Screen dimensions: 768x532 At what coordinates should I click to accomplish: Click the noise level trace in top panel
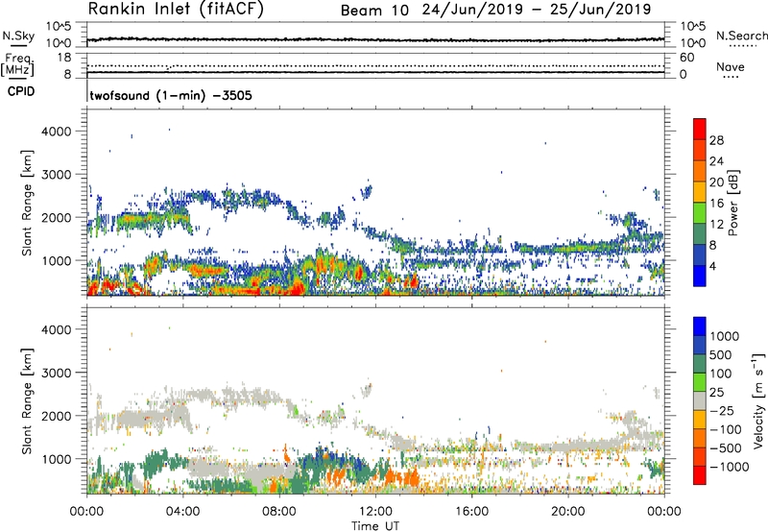tap(375, 39)
